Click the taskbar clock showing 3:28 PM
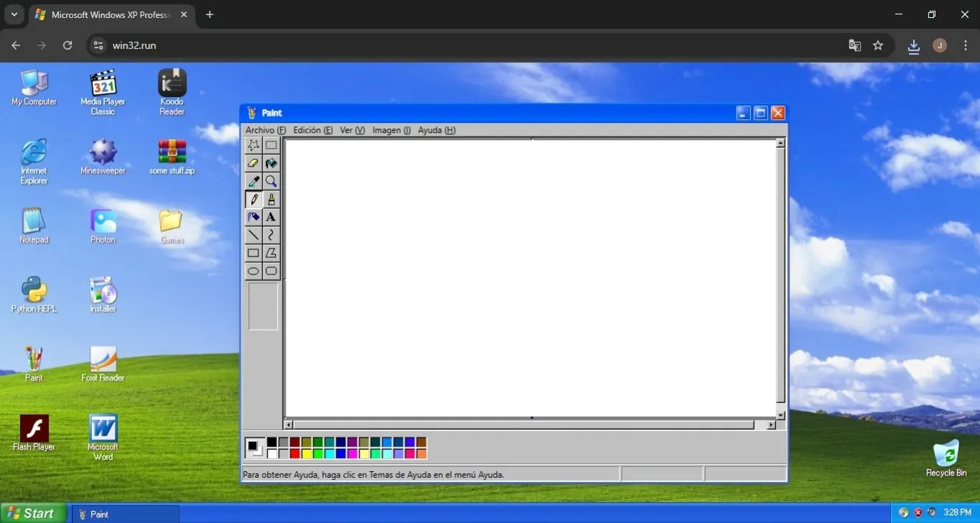980x523 pixels. coord(957,513)
